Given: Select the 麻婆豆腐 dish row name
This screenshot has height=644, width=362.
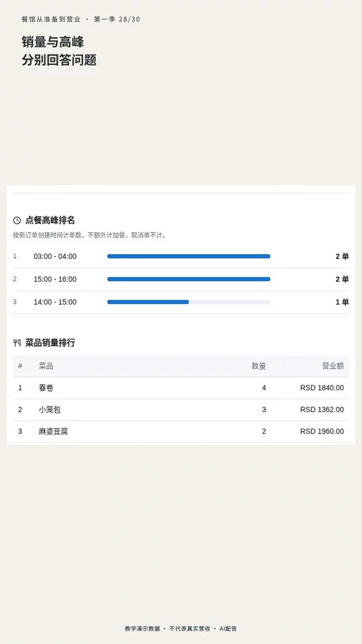Looking at the screenshot, I should (54, 431).
